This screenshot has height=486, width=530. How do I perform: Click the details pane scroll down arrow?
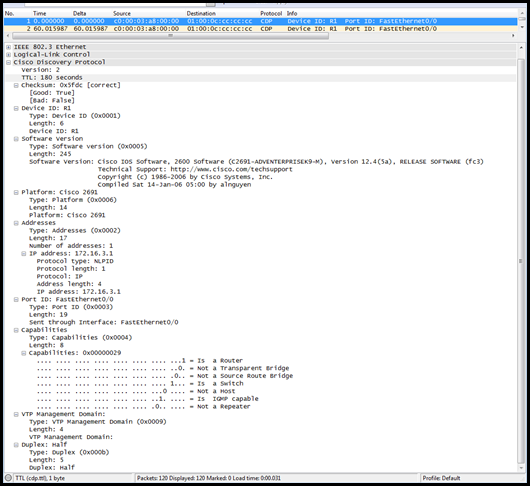pyautogui.click(x=521, y=468)
